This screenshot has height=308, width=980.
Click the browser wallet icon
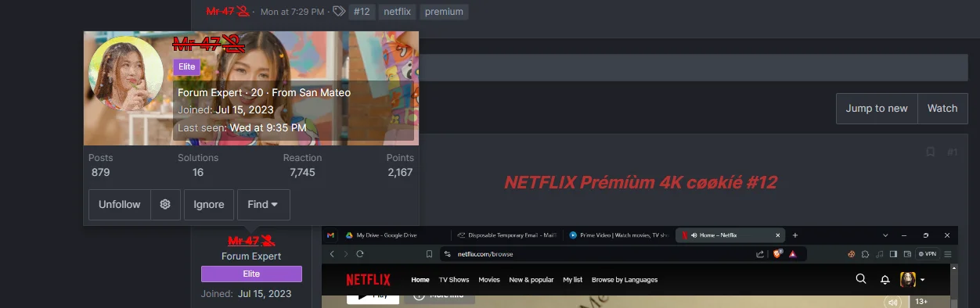pyautogui.click(x=908, y=254)
